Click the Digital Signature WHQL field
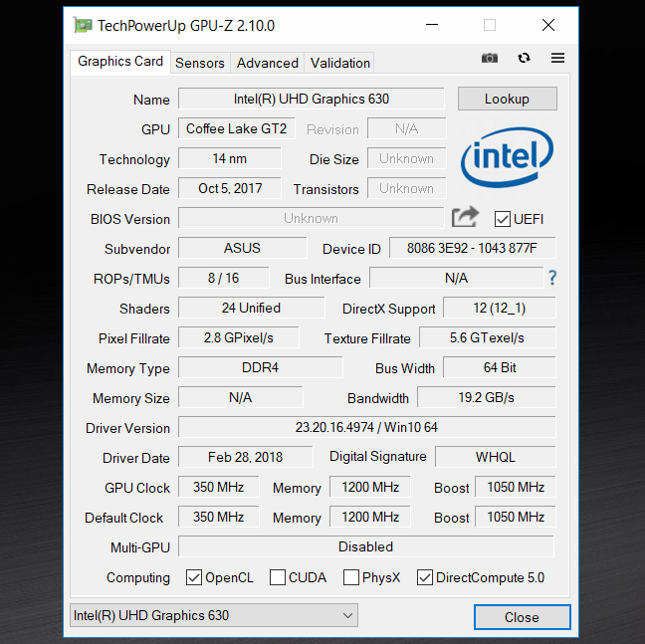 [496, 457]
